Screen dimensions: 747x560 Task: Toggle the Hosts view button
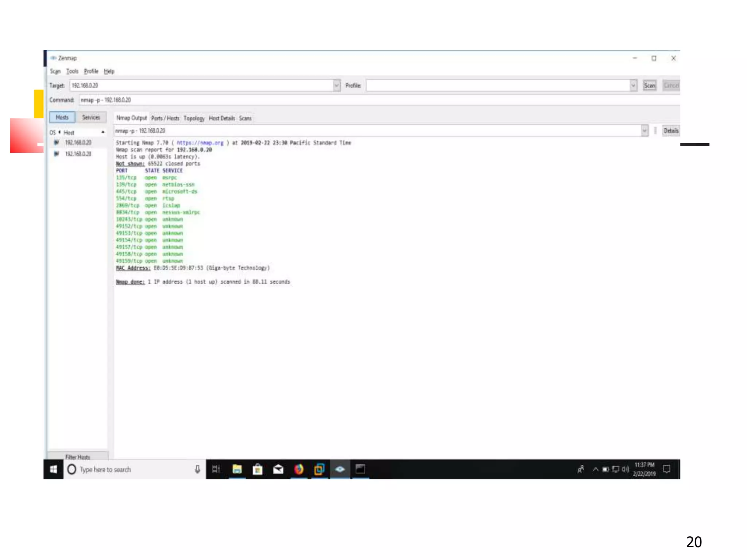(62, 117)
